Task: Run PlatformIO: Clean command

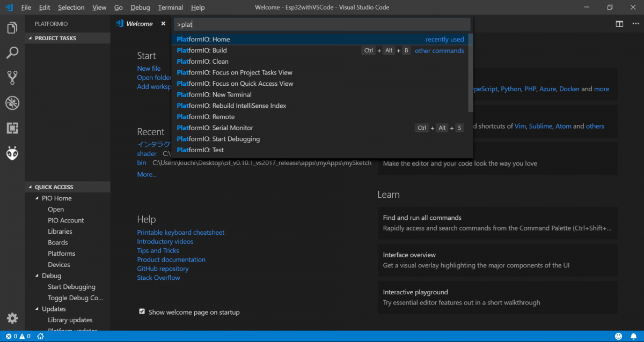Action: click(320, 62)
